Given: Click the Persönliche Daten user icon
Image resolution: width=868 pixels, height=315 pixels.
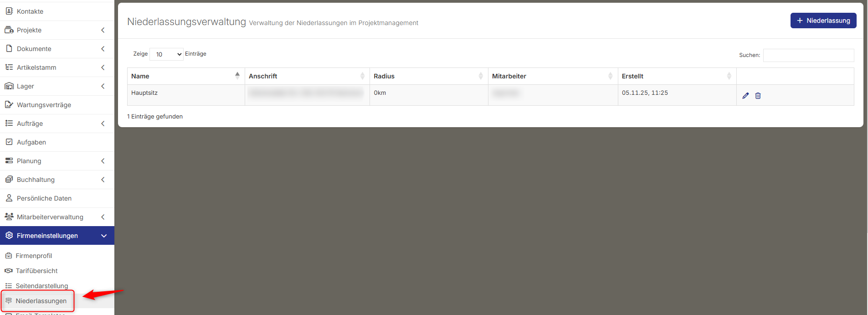Looking at the screenshot, I should point(9,198).
